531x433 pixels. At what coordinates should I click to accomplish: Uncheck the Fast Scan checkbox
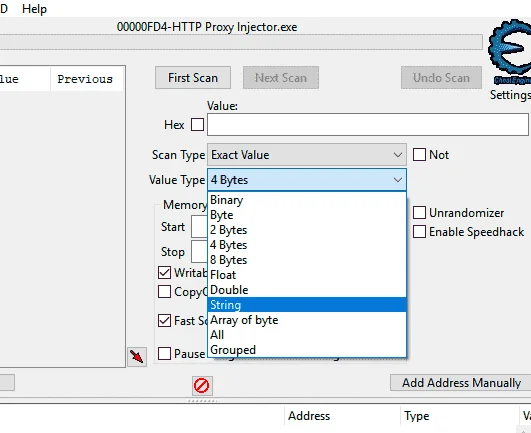coord(165,321)
